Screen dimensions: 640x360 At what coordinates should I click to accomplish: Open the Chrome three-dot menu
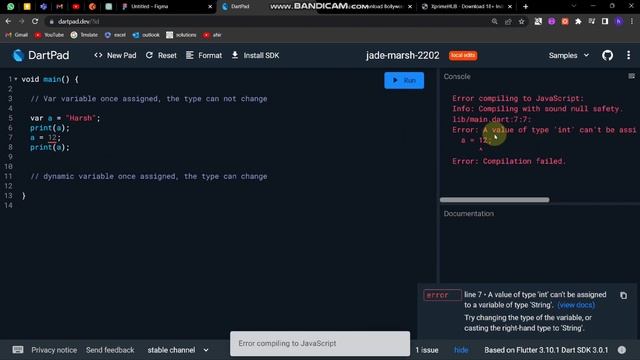(632, 21)
